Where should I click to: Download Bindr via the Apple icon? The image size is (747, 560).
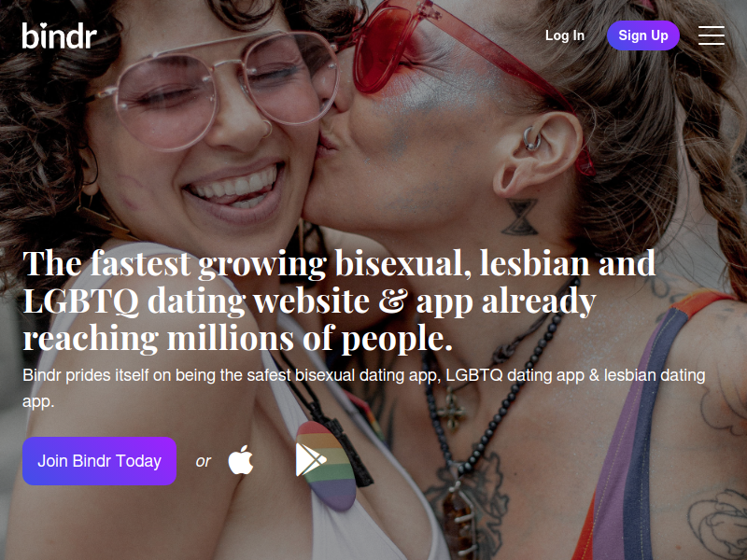point(241,460)
